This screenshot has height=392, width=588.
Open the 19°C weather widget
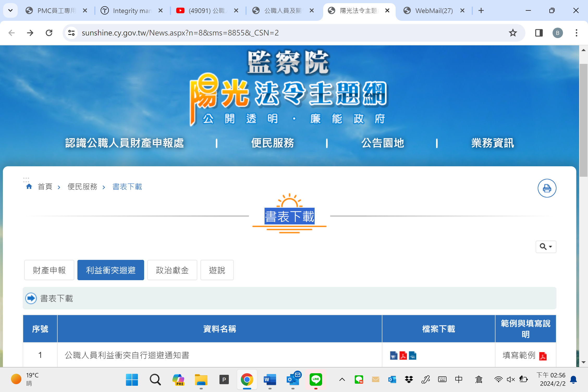tap(25, 379)
